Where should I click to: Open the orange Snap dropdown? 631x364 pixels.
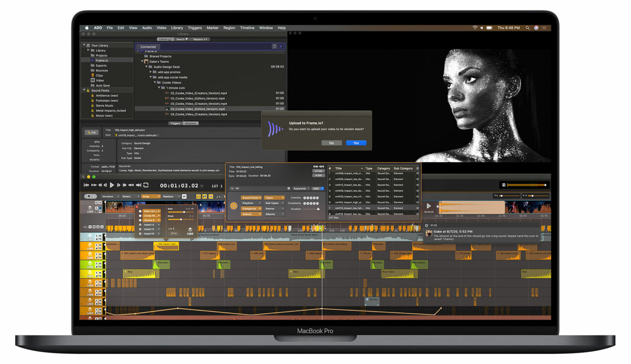click(151, 197)
